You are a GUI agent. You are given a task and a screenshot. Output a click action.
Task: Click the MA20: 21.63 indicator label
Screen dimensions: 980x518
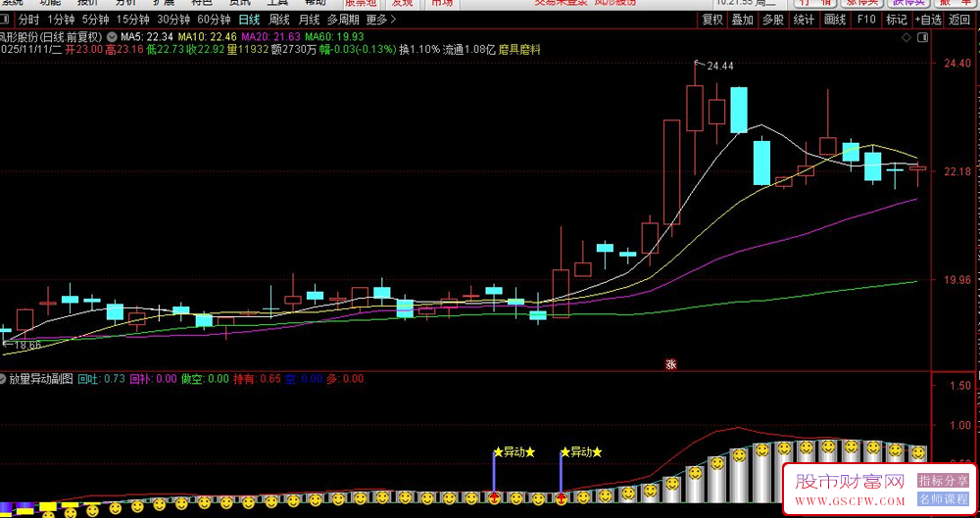pyautogui.click(x=272, y=37)
